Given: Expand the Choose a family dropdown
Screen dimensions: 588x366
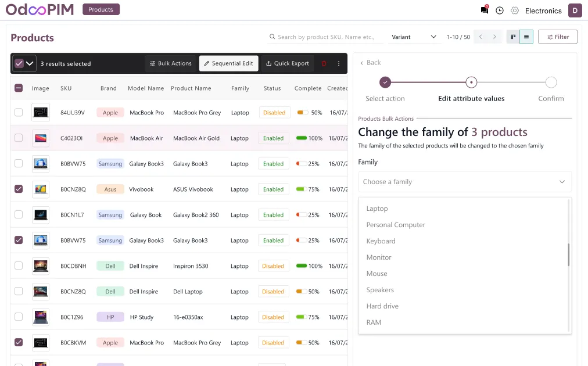Looking at the screenshot, I should coord(464,182).
